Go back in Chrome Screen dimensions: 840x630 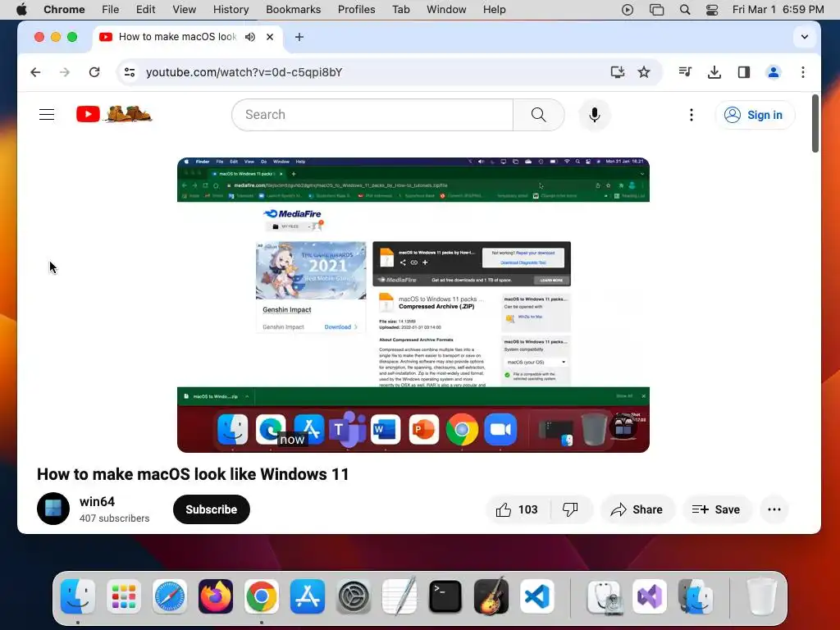click(35, 72)
